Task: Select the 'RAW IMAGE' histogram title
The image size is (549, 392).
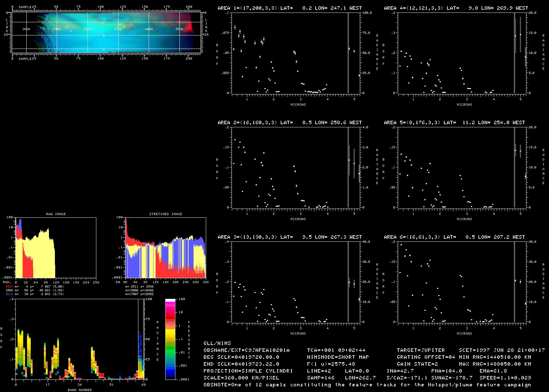Action: (x=56, y=214)
